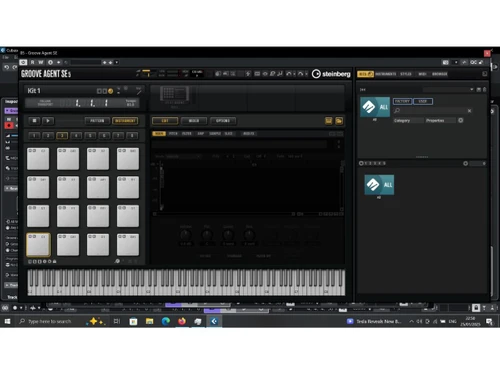Toggle Follow Transport button
Screen dimensions: 500x375
coord(45,103)
